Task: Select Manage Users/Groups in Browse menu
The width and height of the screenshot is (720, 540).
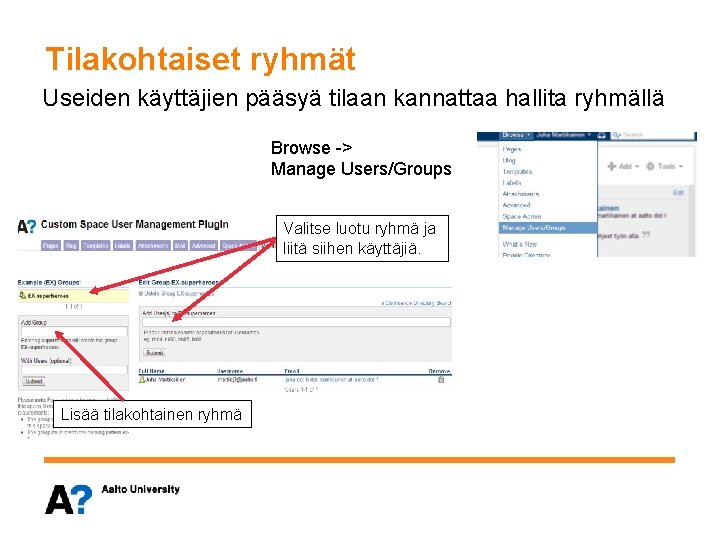Action: coord(548,228)
